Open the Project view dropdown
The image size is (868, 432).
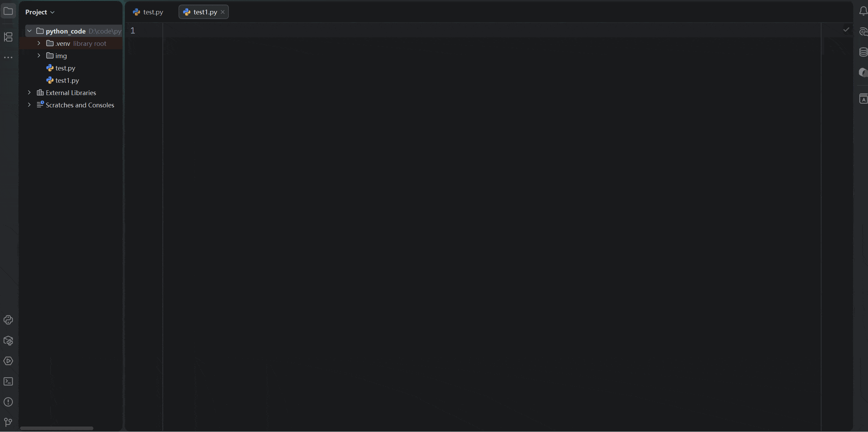[40, 12]
